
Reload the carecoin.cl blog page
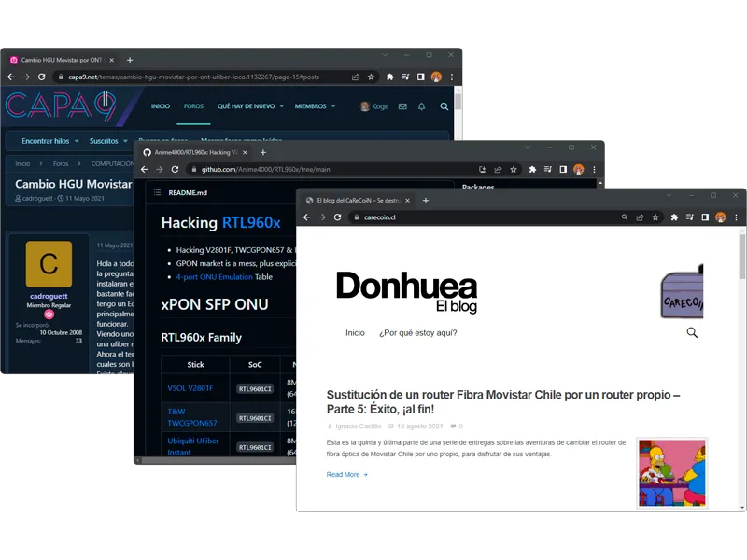coord(337,217)
